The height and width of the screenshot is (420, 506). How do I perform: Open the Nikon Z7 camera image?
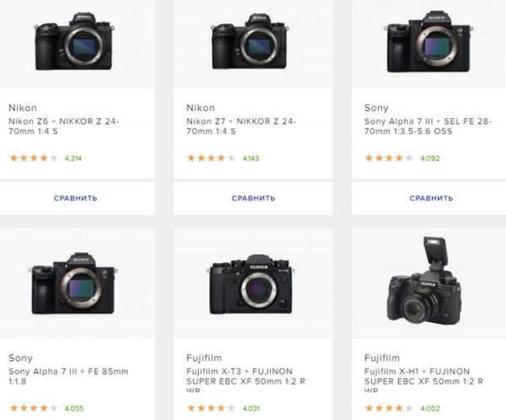[x=250, y=41]
